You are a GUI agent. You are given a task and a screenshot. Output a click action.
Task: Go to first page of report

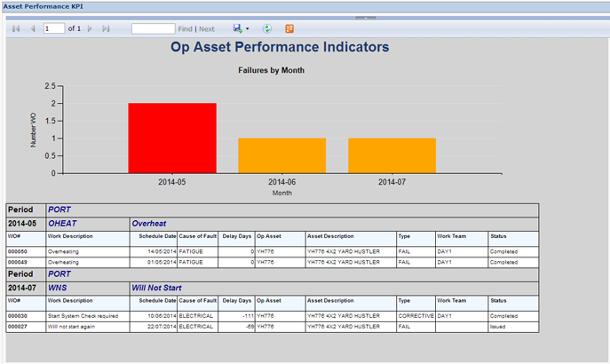tap(16, 29)
